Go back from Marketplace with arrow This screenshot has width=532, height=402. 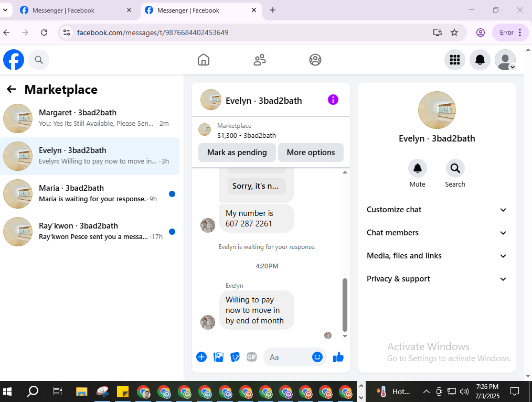[x=12, y=89]
